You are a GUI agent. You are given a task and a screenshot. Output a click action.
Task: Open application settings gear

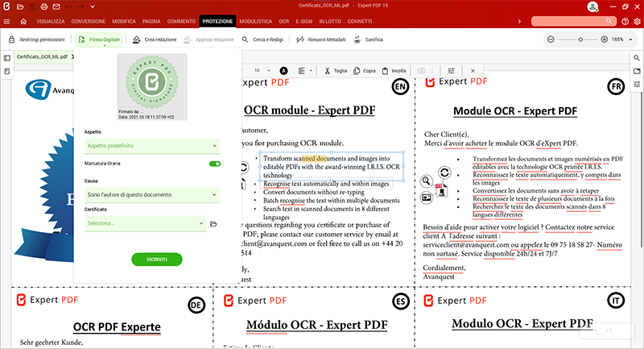coord(637,22)
